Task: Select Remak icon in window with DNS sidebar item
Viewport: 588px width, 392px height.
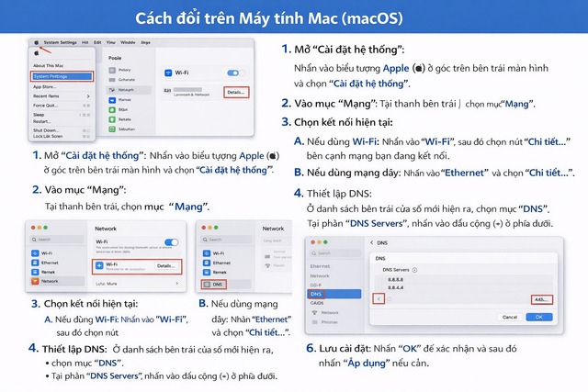Action: point(207,272)
